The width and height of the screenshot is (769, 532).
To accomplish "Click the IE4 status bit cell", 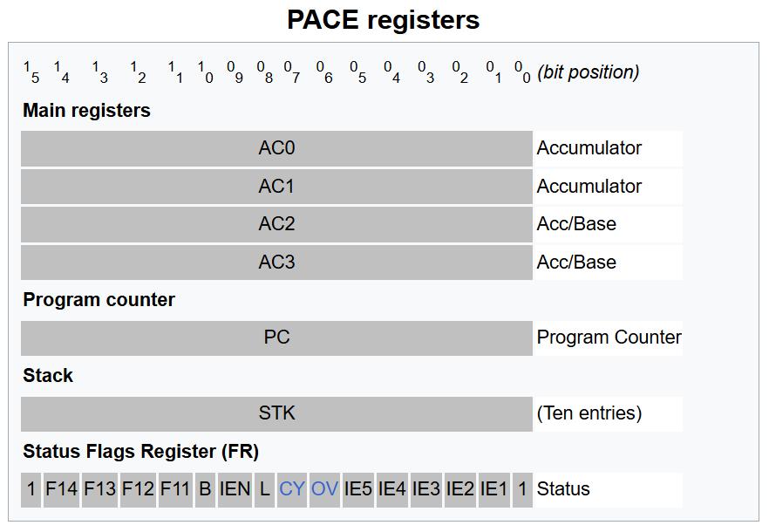I will (x=391, y=489).
